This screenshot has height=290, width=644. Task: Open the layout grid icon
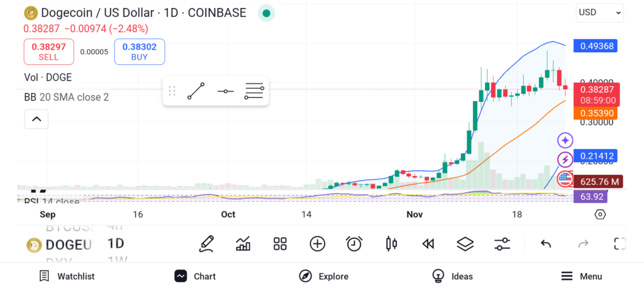coord(280,244)
